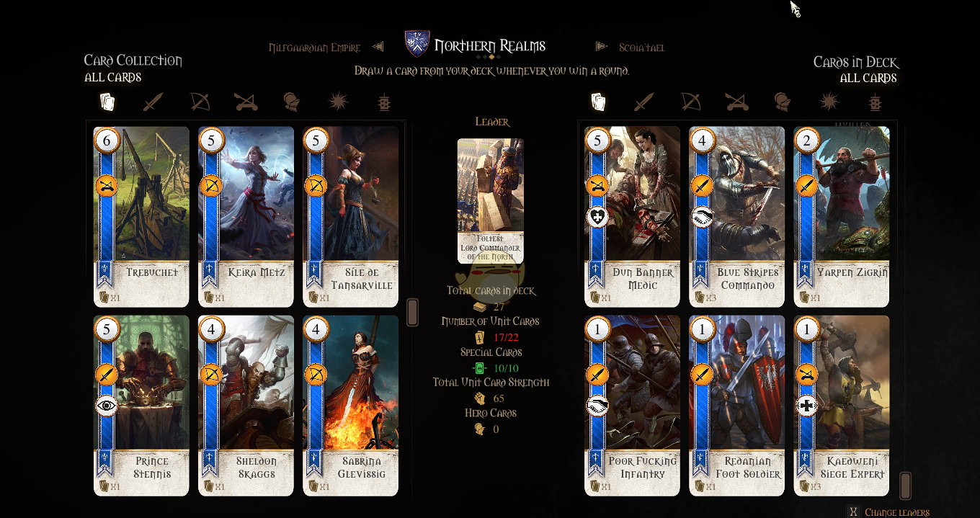This screenshot has height=518, width=980.
Task: Filter collection by siege catapult icon
Action: tap(246, 102)
